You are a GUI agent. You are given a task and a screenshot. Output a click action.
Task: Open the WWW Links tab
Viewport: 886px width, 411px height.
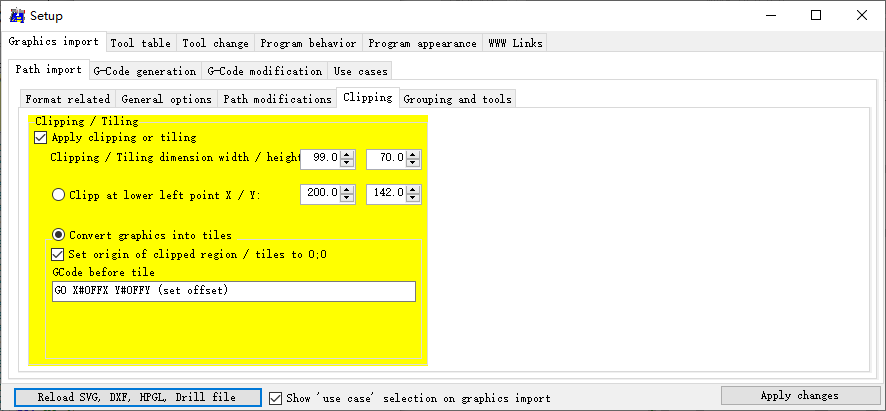pos(514,43)
